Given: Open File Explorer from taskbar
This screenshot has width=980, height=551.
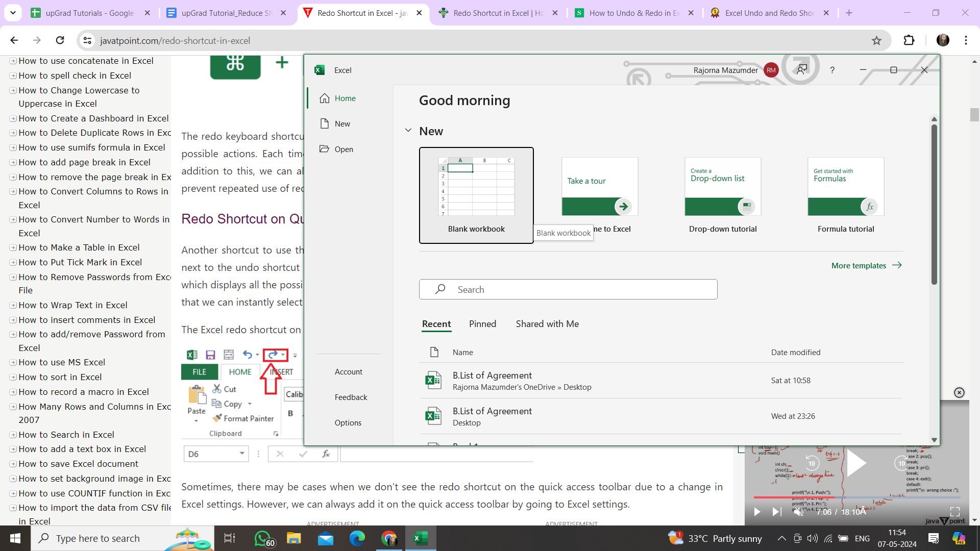Looking at the screenshot, I should click(293, 538).
